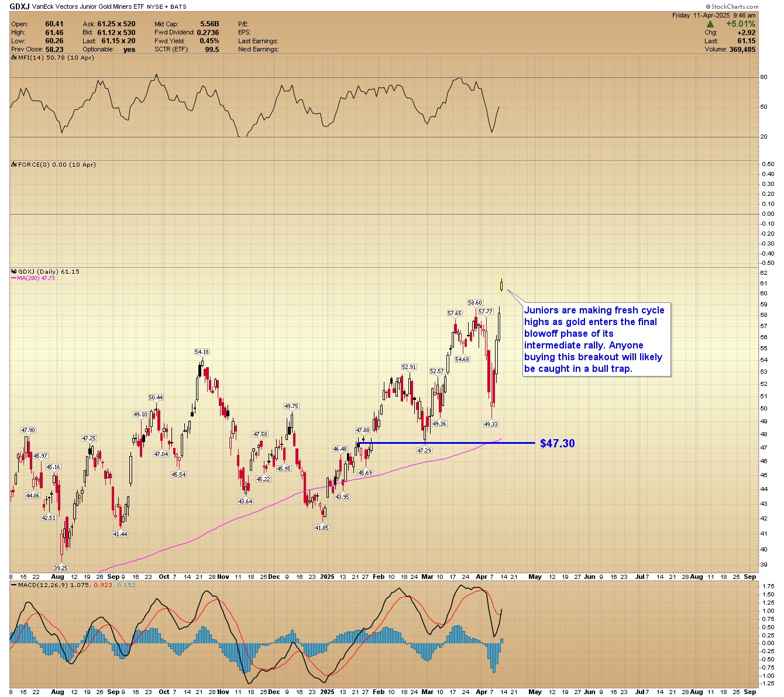The height and width of the screenshot is (697, 784).
Task: Click the GDXJ (Daily) 61.15 legend label
Action: [x=49, y=271]
